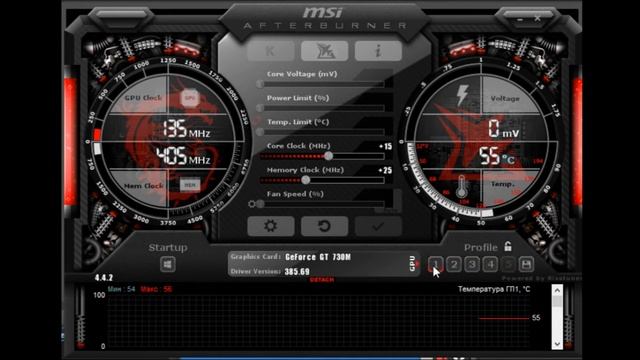Reset settings with the circular arrow icon
This screenshot has height=360, width=640.
(x=324, y=226)
